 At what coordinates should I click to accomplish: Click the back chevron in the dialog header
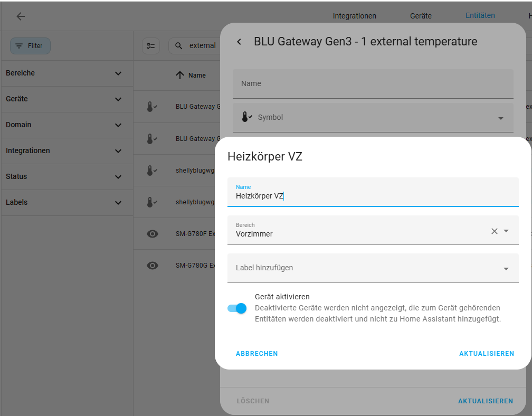(239, 41)
